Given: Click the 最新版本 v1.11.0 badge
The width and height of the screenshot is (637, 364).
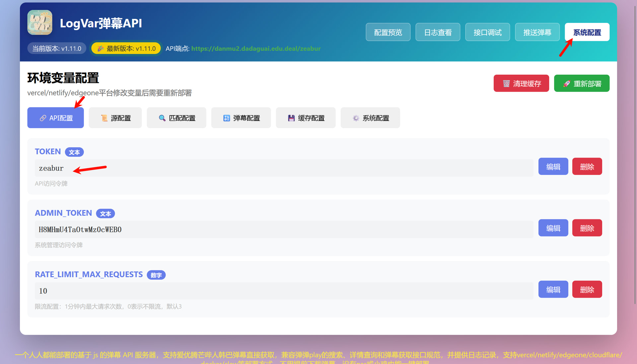Looking at the screenshot, I should tap(126, 48).
